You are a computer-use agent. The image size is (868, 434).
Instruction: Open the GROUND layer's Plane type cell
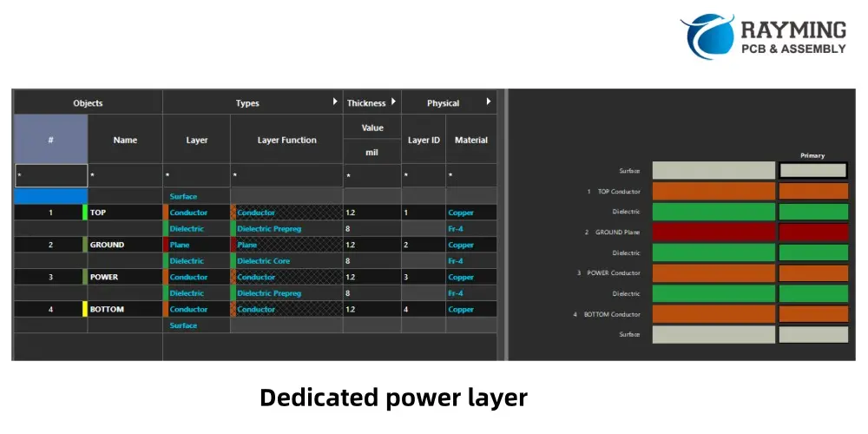pyautogui.click(x=196, y=245)
